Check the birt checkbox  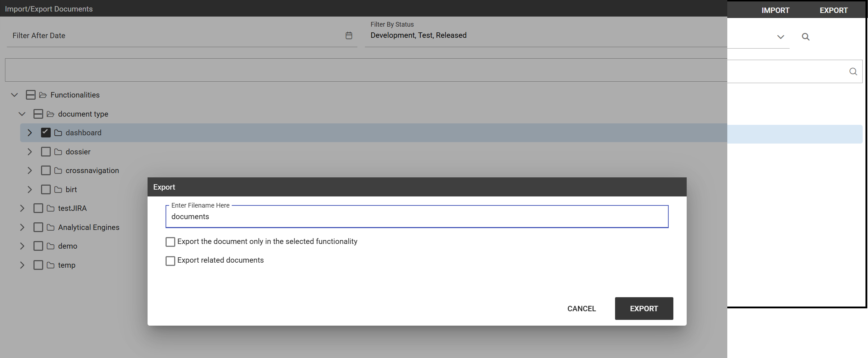tap(46, 190)
